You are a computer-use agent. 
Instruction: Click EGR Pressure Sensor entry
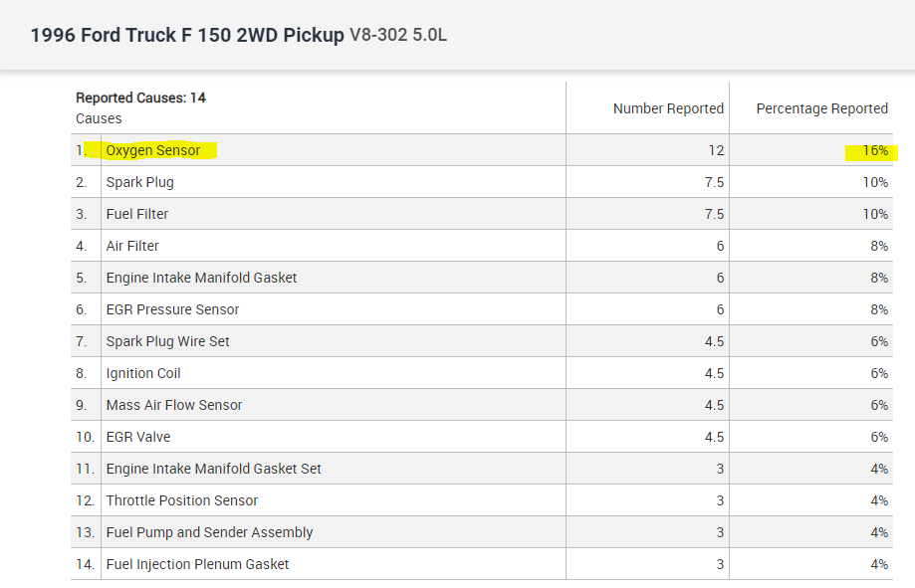[172, 309]
